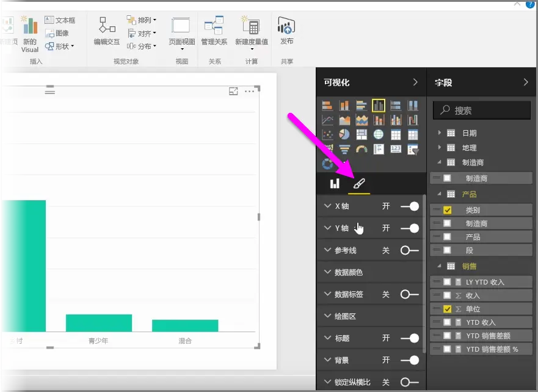Enable the 参考线 switch
Image resolution: width=538 pixels, height=392 pixels.
click(x=410, y=250)
